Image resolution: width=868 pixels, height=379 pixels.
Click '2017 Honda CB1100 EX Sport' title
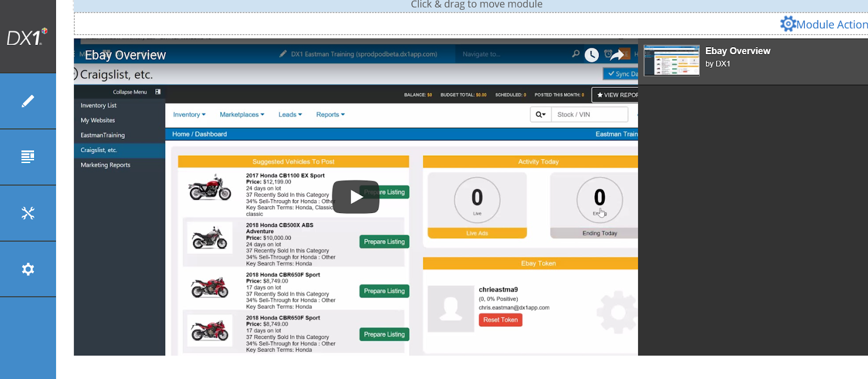tap(285, 176)
